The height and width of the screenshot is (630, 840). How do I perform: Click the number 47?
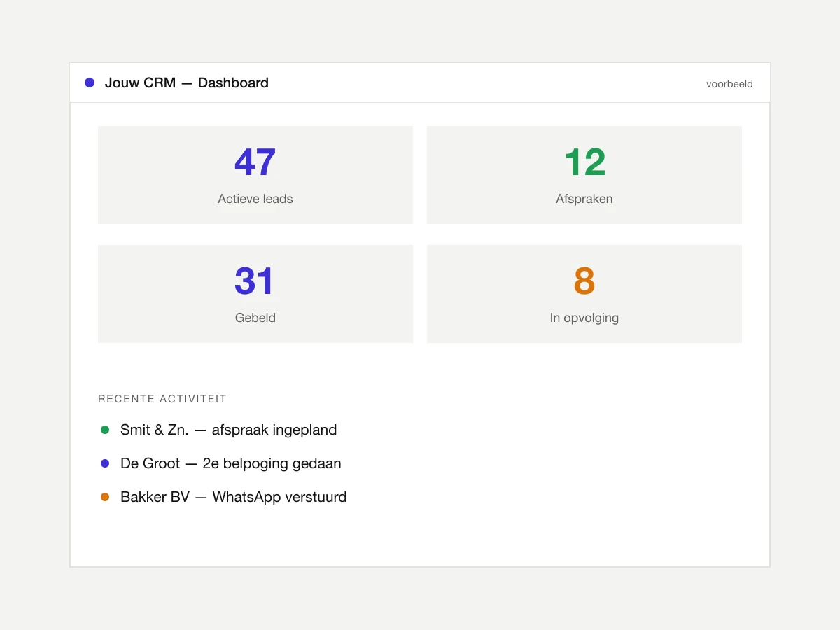click(255, 162)
